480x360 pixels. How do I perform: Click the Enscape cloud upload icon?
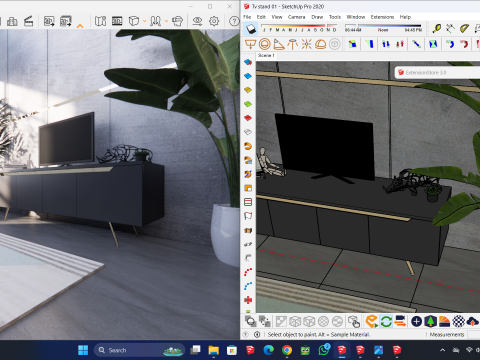[x=473, y=322]
